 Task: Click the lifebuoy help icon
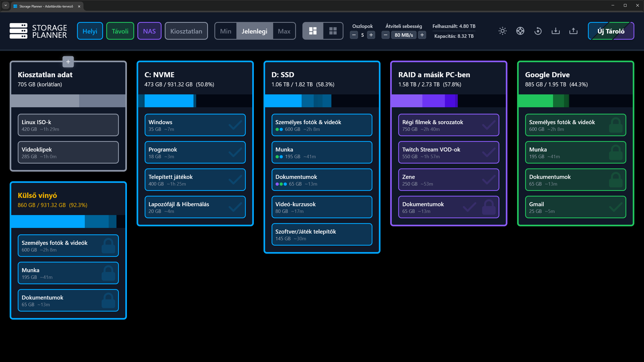point(520,31)
